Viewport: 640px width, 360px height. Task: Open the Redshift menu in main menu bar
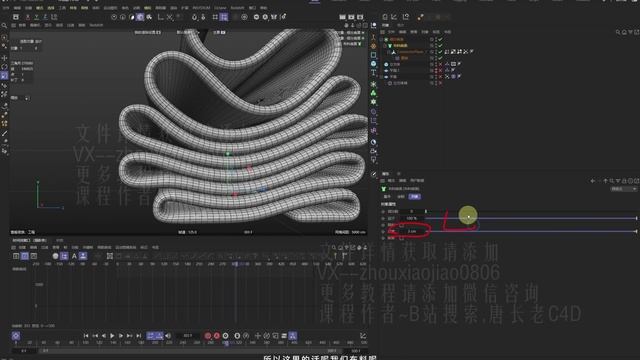(237, 7)
